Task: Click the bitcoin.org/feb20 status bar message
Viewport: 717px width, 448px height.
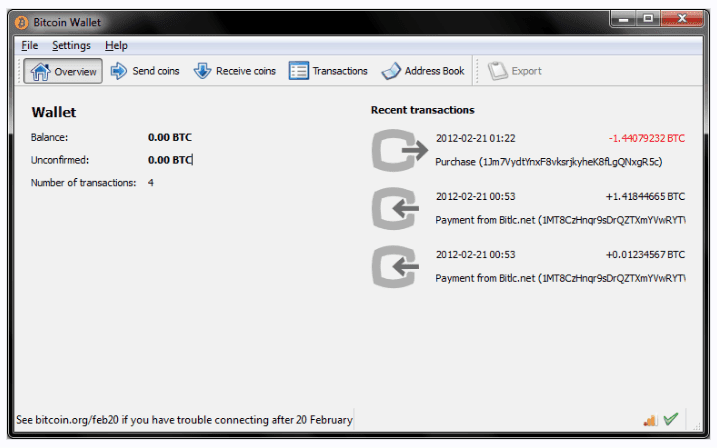Action: click(x=184, y=420)
